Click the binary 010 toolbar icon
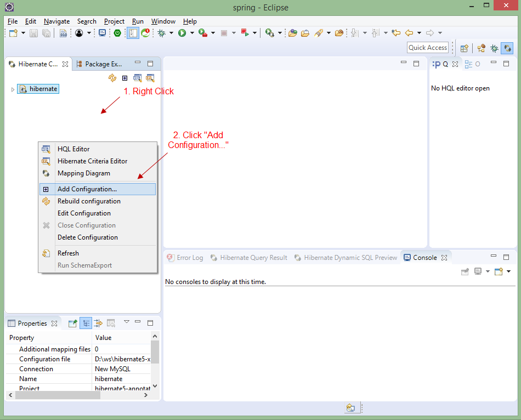This screenshot has width=521, height=420. point(63,33)
